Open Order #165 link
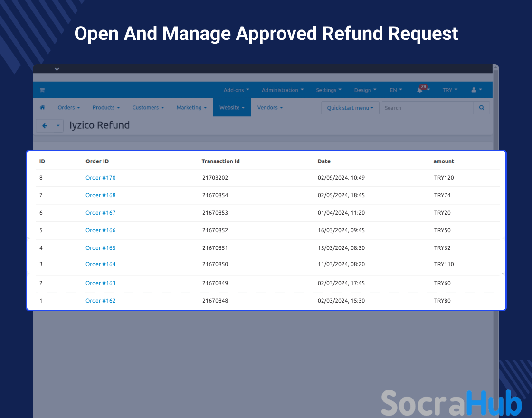Viewport: 532px width, 418px height. pos(100,248)
